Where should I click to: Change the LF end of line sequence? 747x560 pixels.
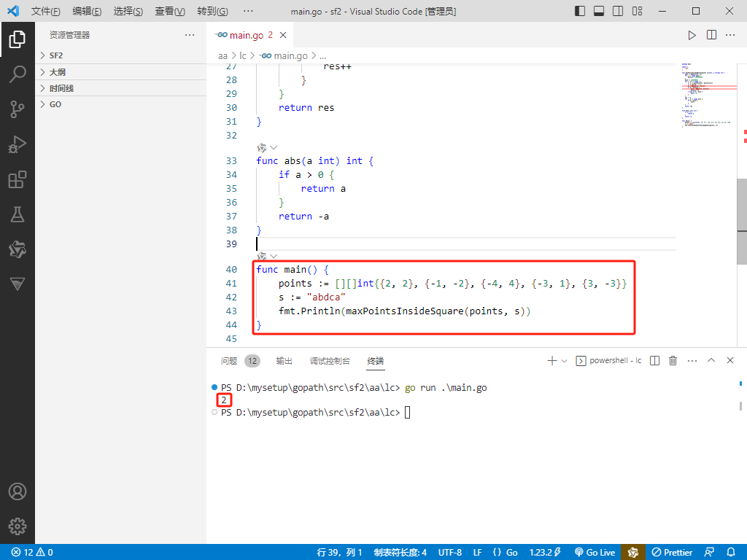pyautogui.click(x=477, y=553)
